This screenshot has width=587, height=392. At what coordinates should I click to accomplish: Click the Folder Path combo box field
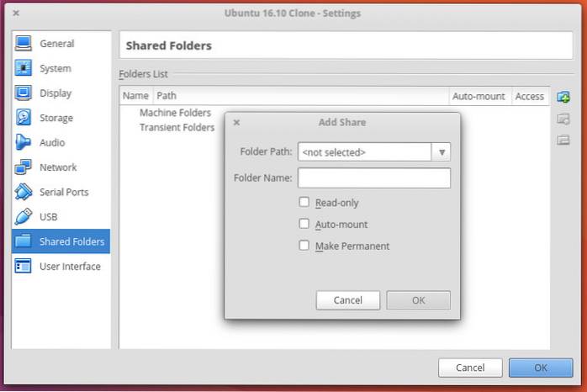click(x=364, y=152)
